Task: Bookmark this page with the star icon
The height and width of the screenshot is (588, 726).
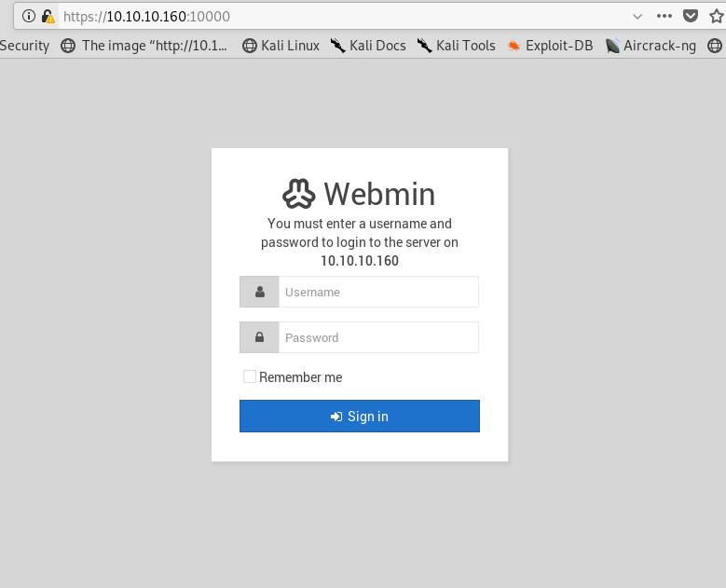Action: point(717,16)
